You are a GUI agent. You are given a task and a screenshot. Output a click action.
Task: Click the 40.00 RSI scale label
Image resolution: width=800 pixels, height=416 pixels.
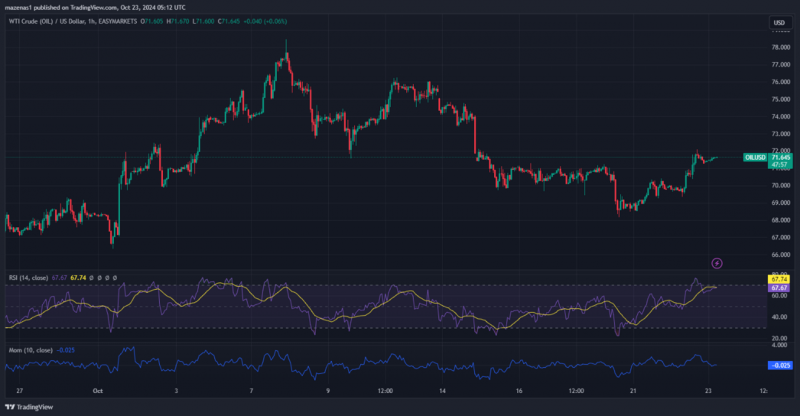[x=779, y=316]
